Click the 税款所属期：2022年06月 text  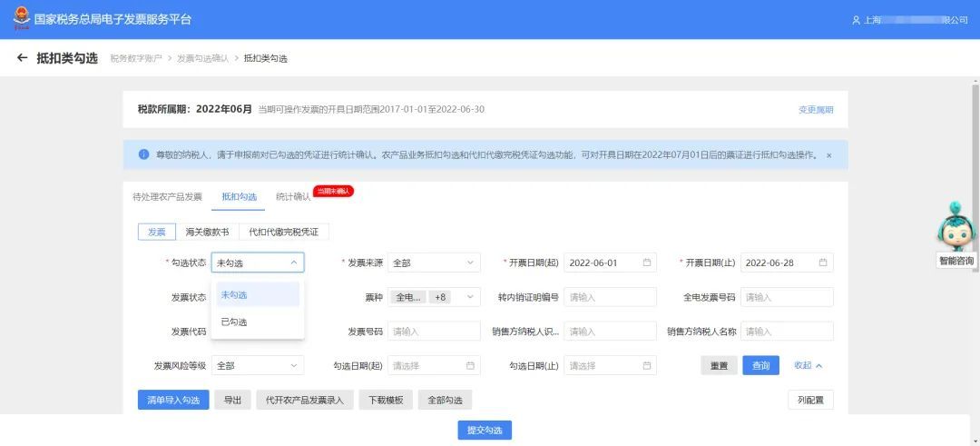coord(195,109)
